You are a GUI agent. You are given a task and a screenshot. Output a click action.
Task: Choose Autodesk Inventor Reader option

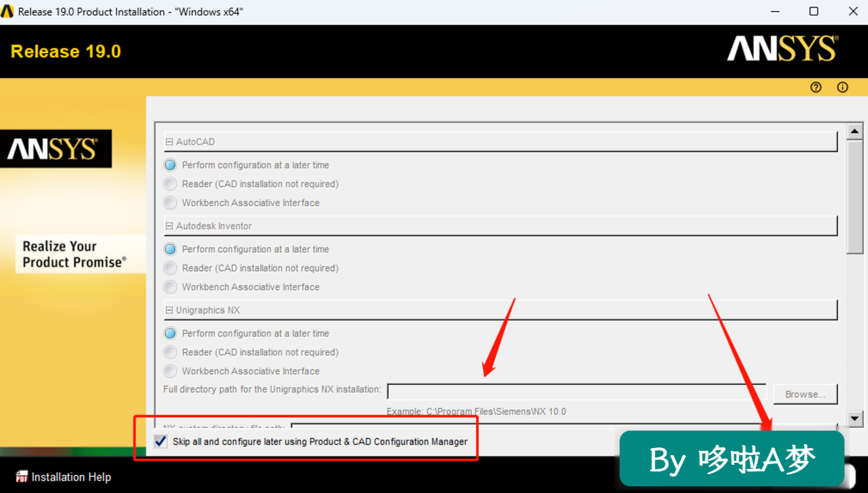[171, 268]
